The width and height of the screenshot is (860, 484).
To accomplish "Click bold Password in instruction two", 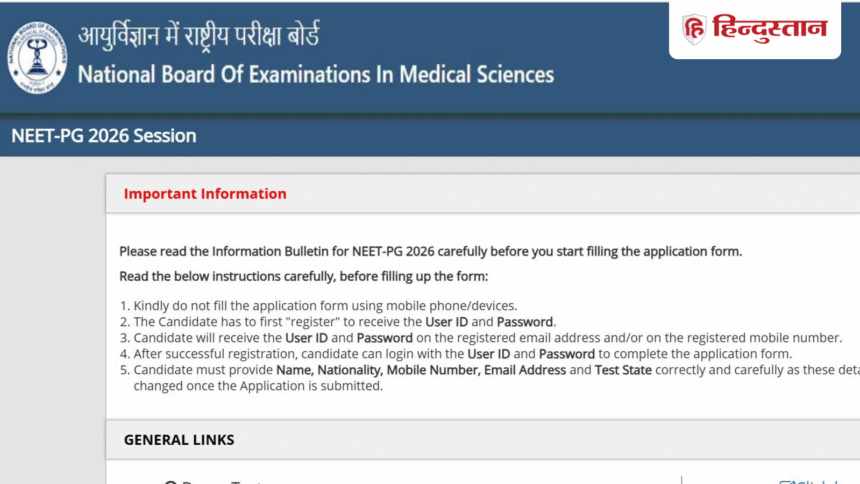I will 524,322.
